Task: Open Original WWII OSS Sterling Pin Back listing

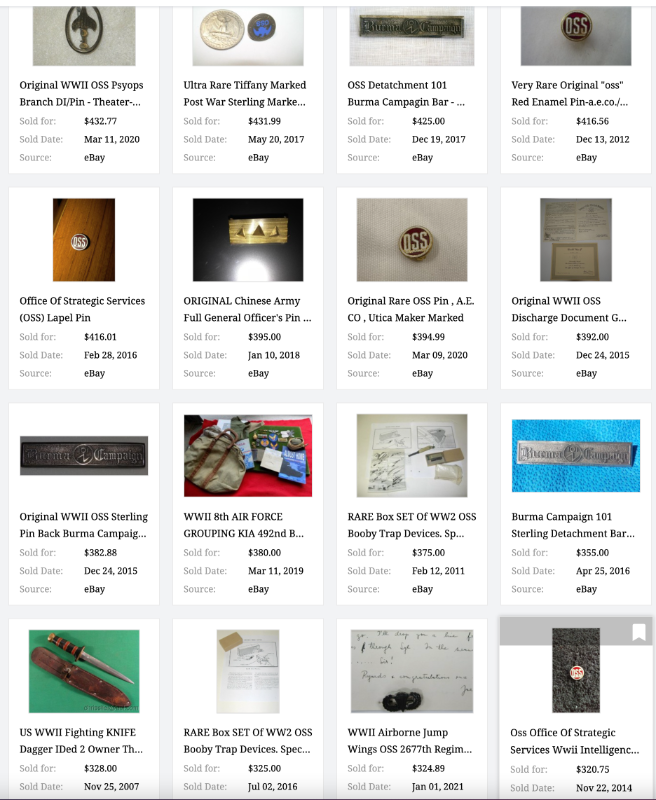Action: 84,525
